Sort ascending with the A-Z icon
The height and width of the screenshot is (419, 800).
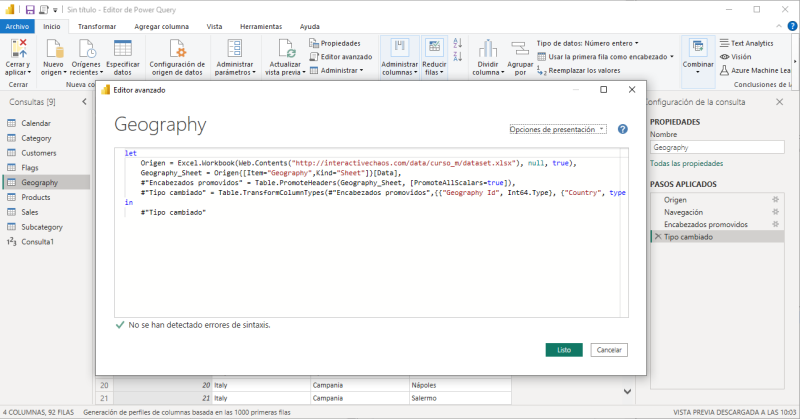coord(458,43)
